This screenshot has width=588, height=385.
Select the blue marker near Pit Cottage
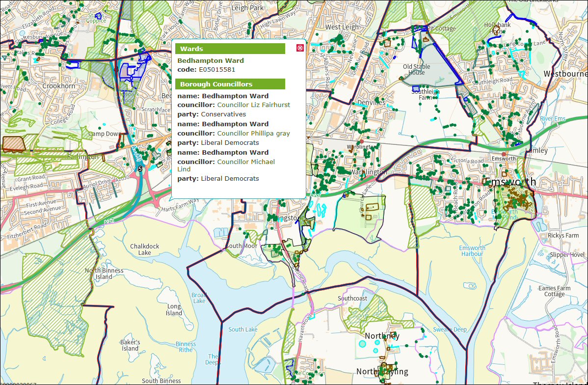click(x=421, y=28)
